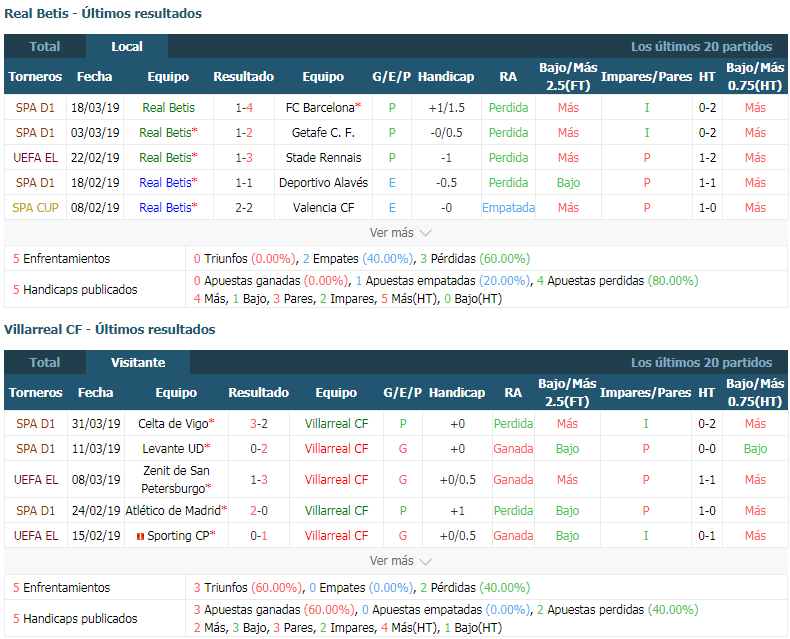Click handicap +1 in Atlético de Madrid row

457,510
